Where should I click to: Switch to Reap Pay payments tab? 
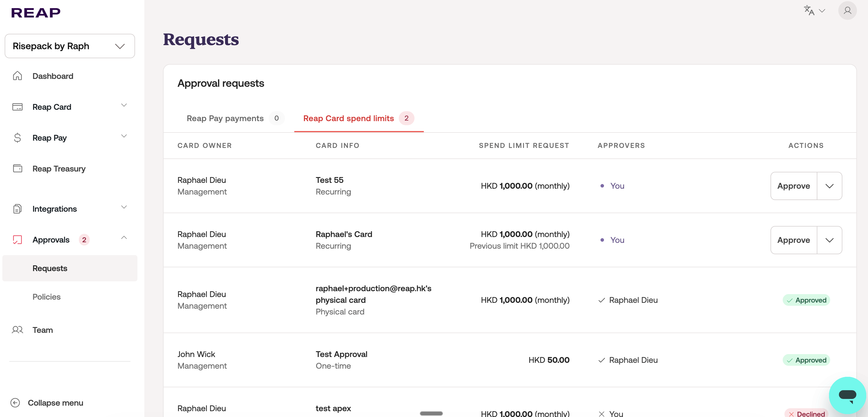coord(235,118)
